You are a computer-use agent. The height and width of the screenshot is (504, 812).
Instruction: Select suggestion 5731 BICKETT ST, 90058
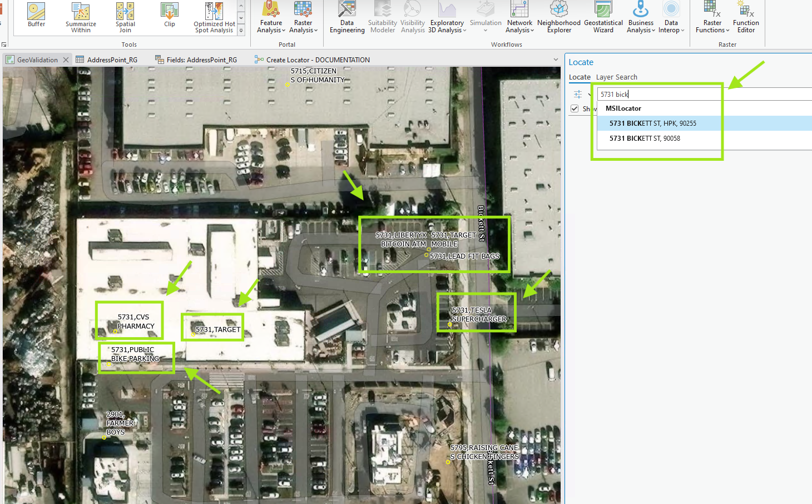click(705, 138)
